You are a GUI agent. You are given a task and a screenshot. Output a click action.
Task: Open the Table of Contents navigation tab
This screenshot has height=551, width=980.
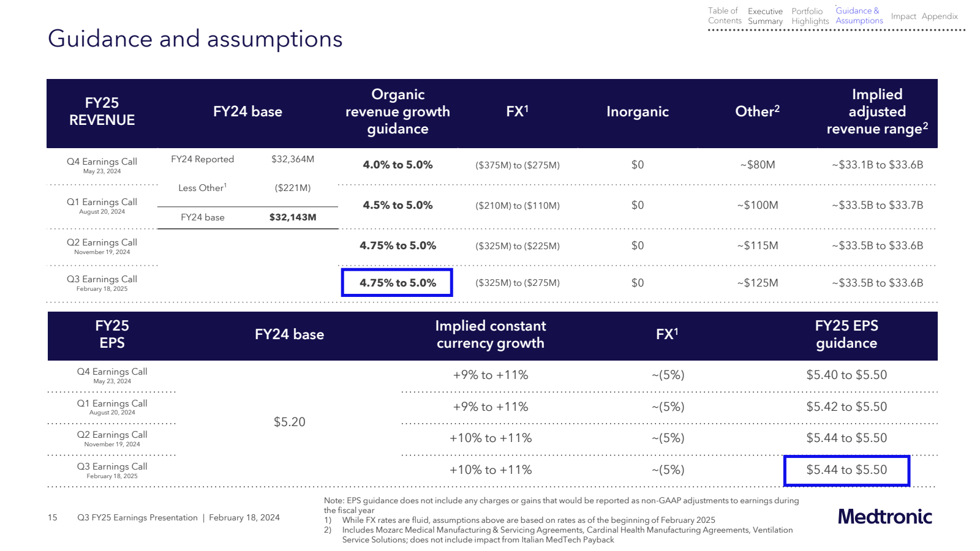(x=725, y=16)
